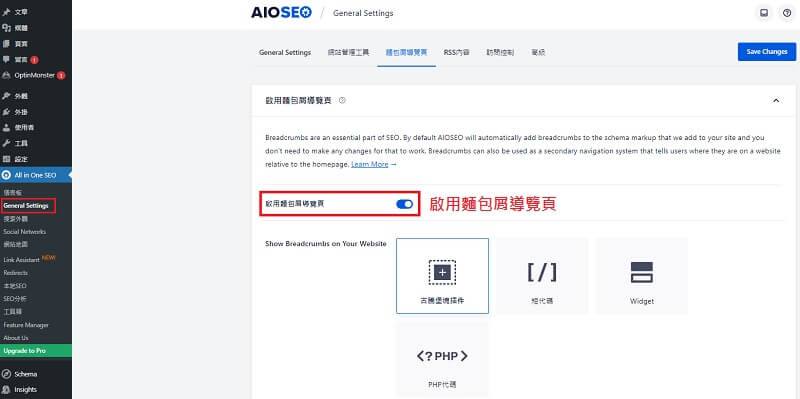Screen dimensions: 800x399
Task: Select the Gutenberg block option card
Action: 442,276
